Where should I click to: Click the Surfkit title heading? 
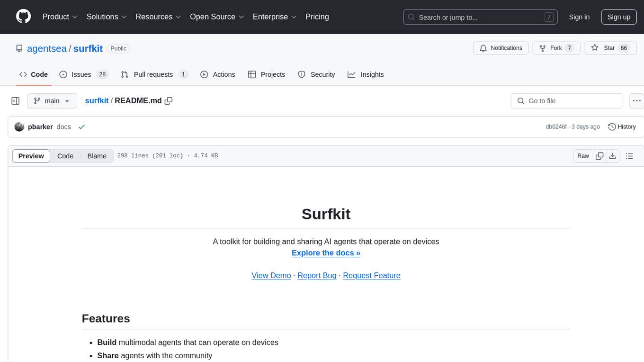click(326, 214)
